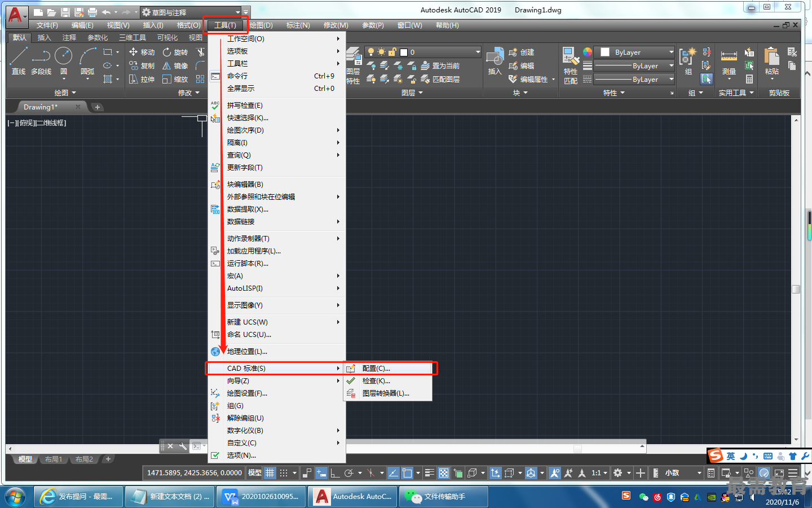
Task: Click the 置为当前 (Make Current) layer button
Action: click(440, 66)
